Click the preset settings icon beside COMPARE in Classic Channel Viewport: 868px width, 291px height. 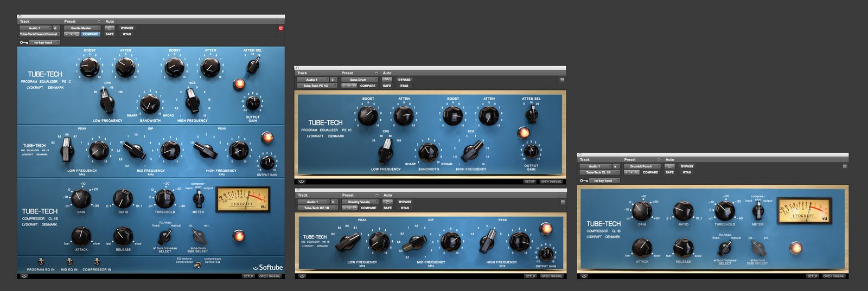[77, 34]
